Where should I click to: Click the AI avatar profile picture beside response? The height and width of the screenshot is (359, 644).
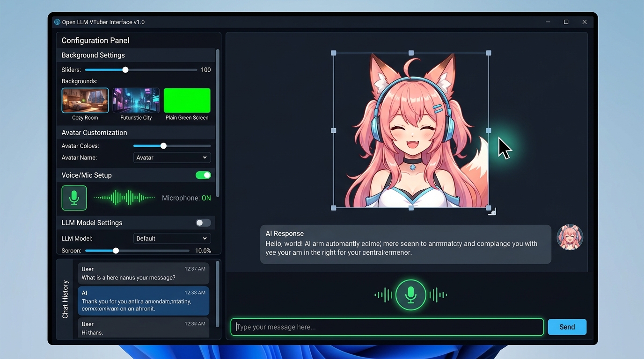pos(570,237)
